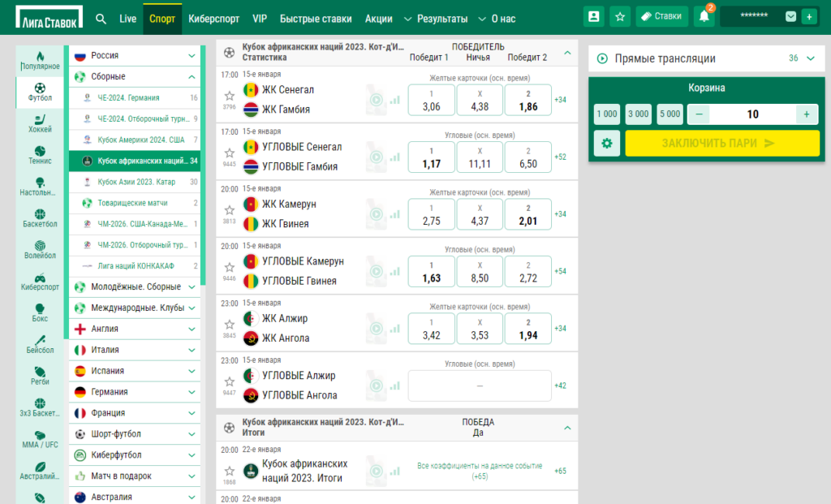Decrease stake with minus button
The width and height of the screenshot is (831, 504).
point(699,114)
